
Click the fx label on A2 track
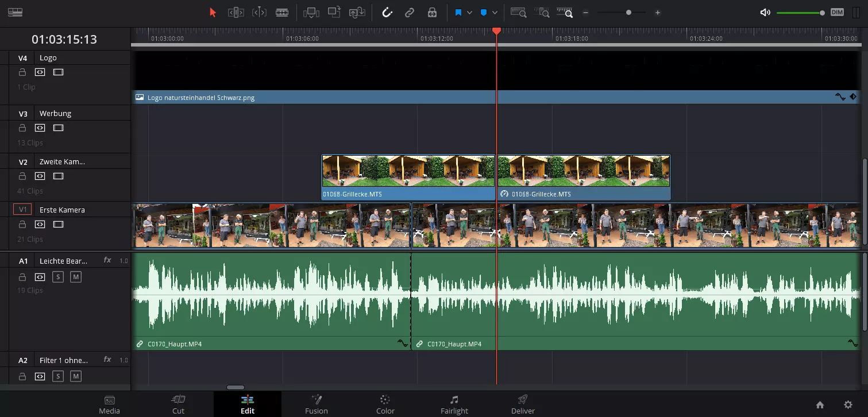coord(107,360)
